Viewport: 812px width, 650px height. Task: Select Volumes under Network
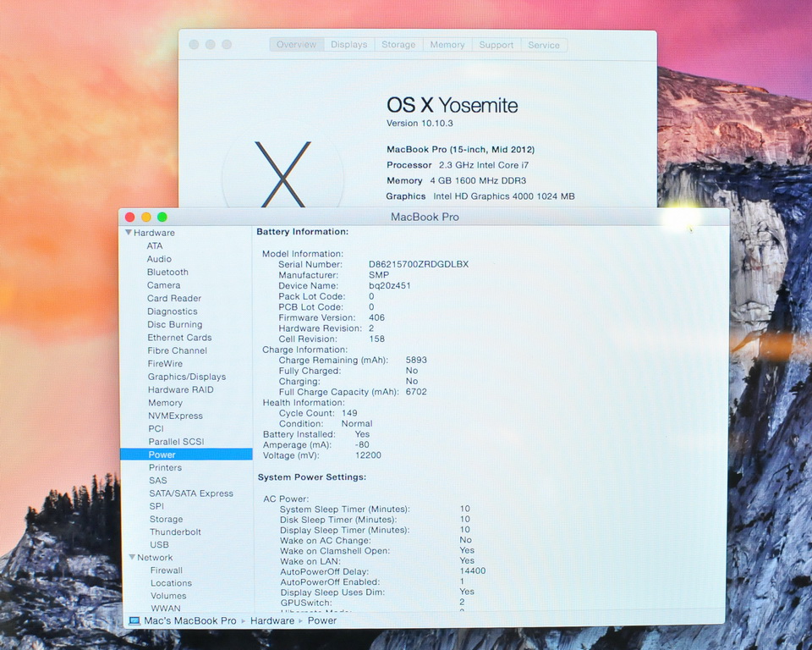click(x=168, y=596)
